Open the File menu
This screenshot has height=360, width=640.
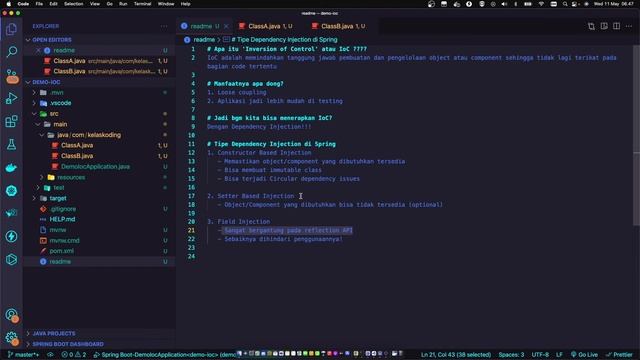pos(39,4)
